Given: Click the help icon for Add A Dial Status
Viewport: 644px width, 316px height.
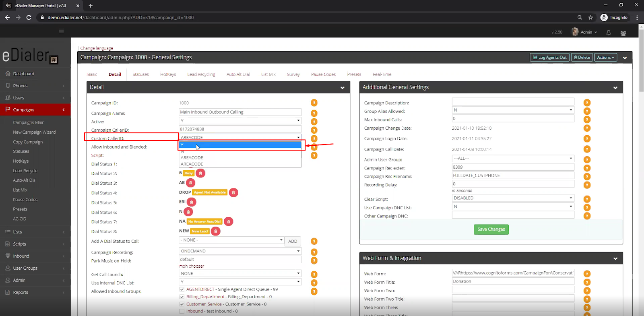Looking at the screenshot, I should tap(314, 241).
